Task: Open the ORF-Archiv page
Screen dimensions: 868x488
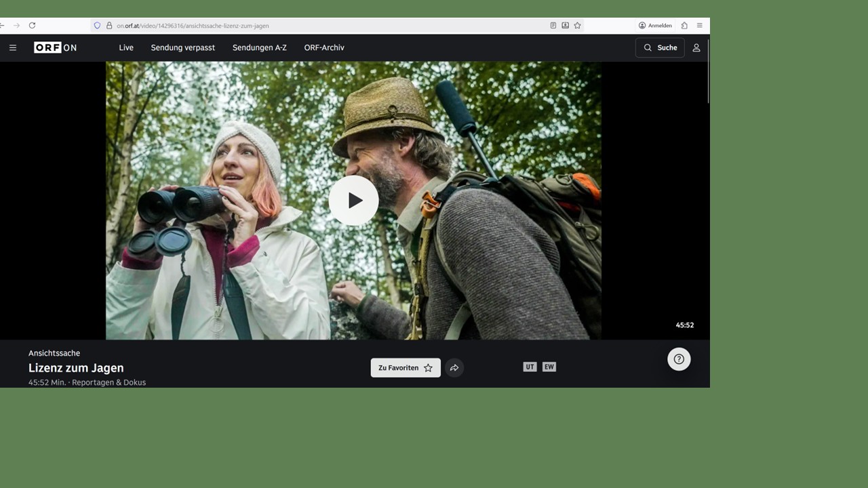Action: click(323, 47)
